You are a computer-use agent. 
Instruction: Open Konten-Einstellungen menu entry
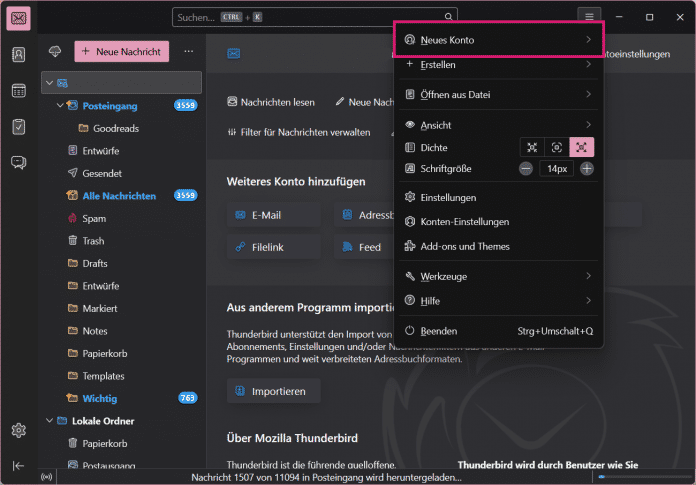[x=464, y=221]
